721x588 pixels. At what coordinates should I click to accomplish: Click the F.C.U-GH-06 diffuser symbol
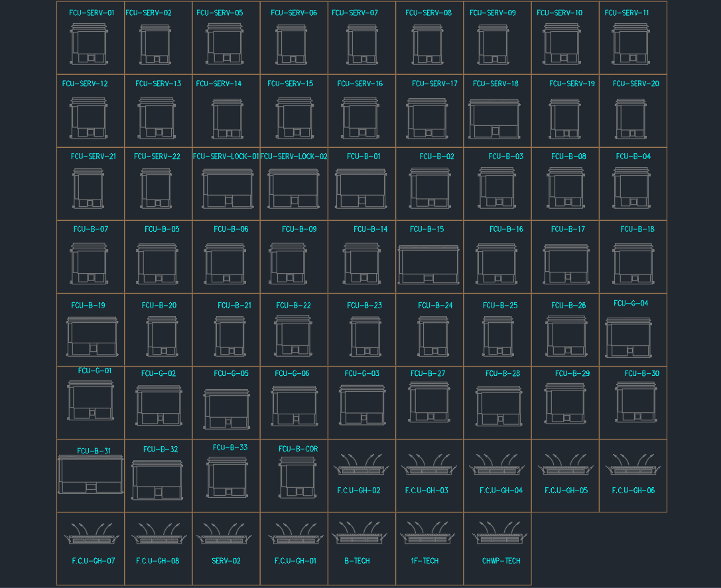[x=633, y=465]
